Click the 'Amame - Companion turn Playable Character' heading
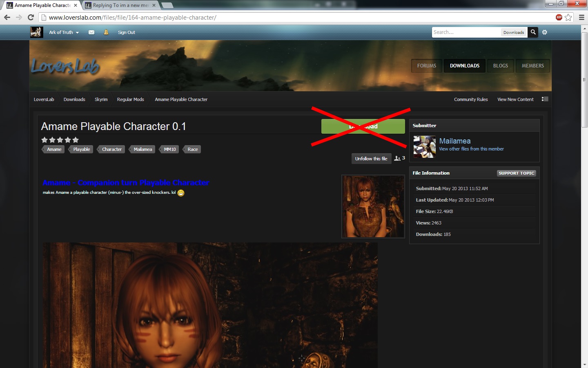Screen dimensions: 588x368 pyautogui.click(x=126, y=183)
